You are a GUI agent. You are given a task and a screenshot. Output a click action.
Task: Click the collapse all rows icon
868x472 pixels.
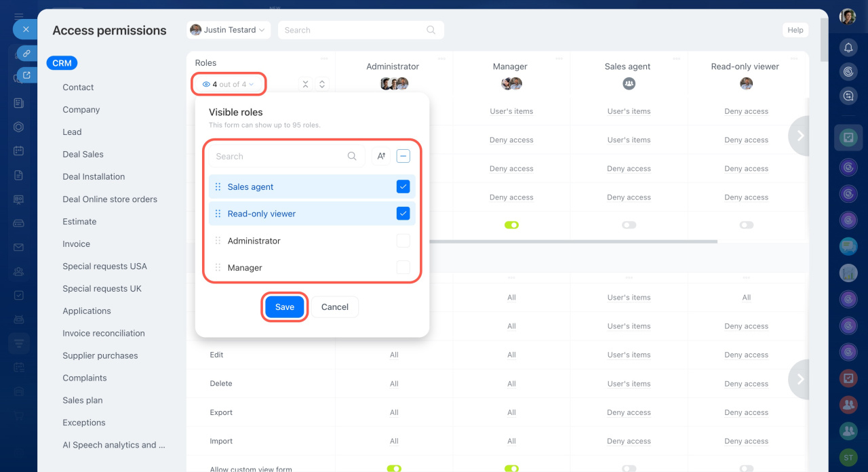click(305, 84)
